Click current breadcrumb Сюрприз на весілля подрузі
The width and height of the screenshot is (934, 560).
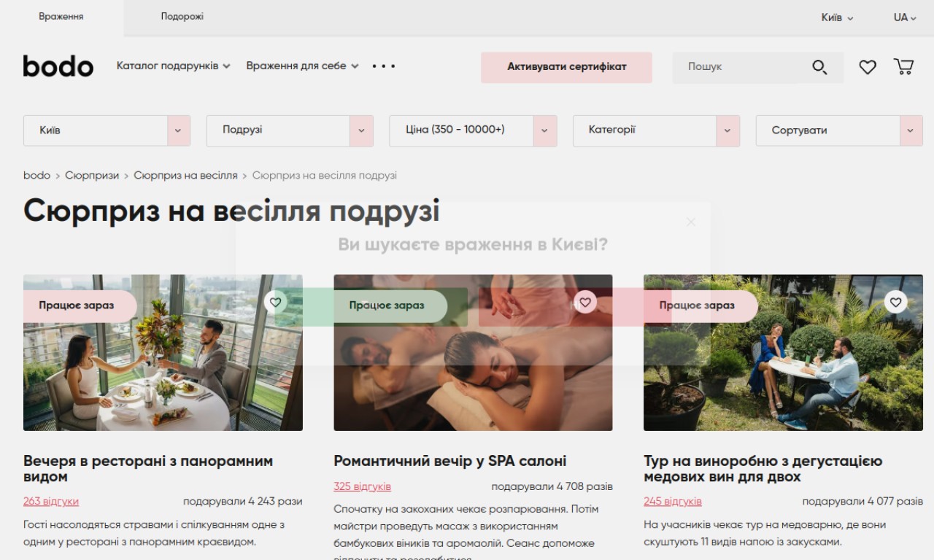click(325, 176)
